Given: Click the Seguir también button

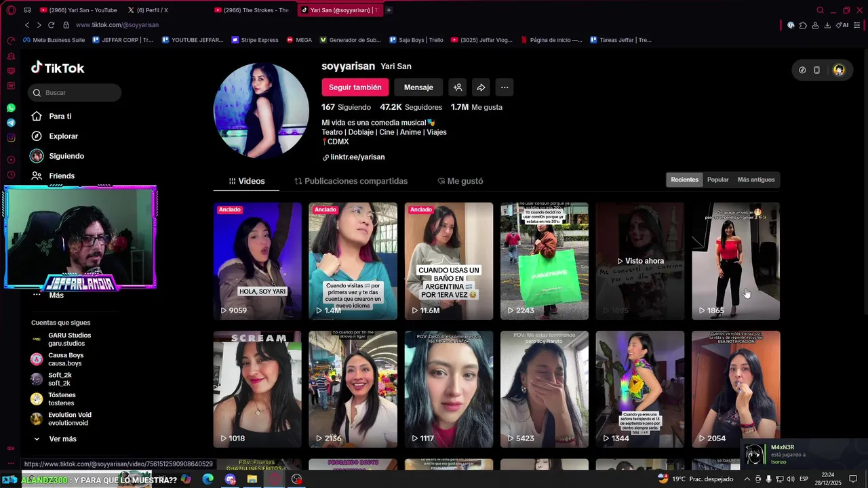Looking at the screenshot, I should click(x=355, y=87).
